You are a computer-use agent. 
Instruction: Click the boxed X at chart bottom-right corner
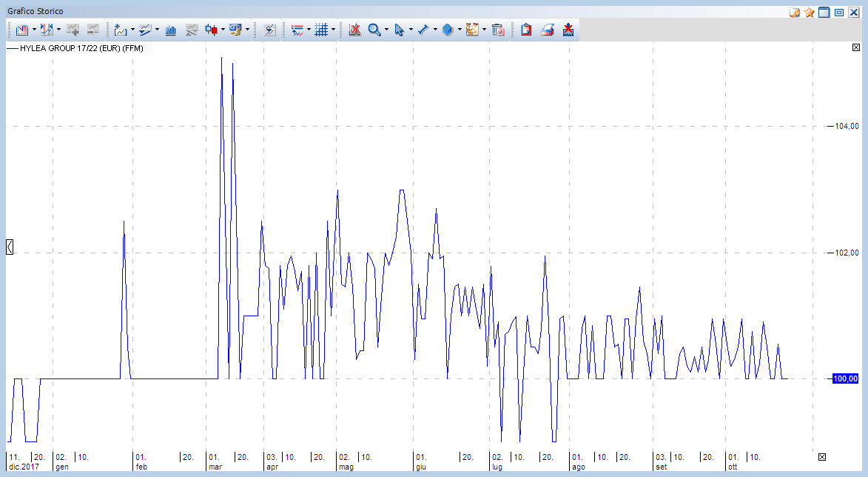[821, 456]
